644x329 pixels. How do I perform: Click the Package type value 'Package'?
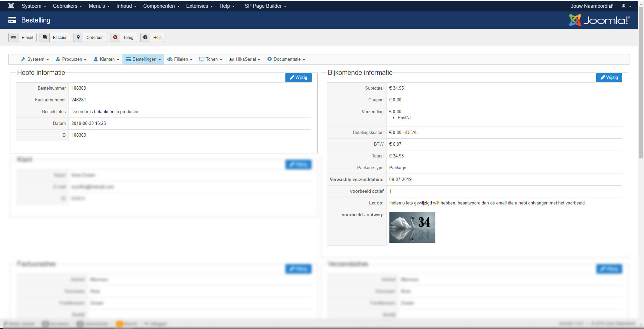[398, 168]
